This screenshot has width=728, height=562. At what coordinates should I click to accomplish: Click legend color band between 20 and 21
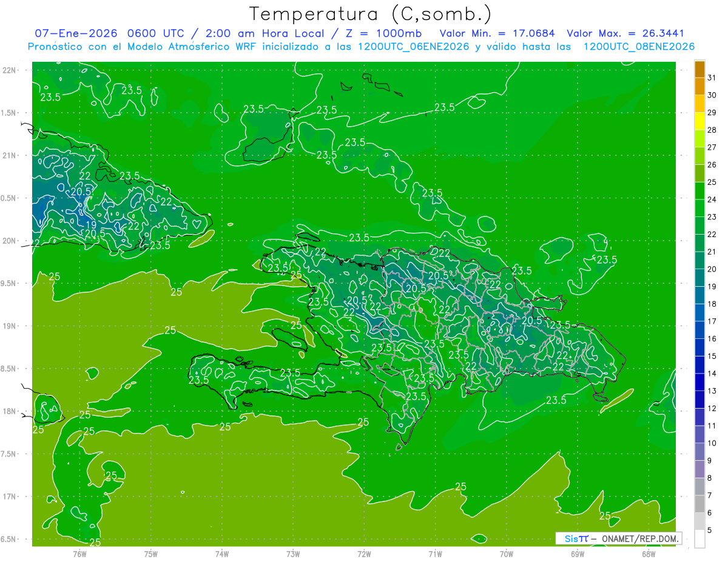(x=699, y=260)
